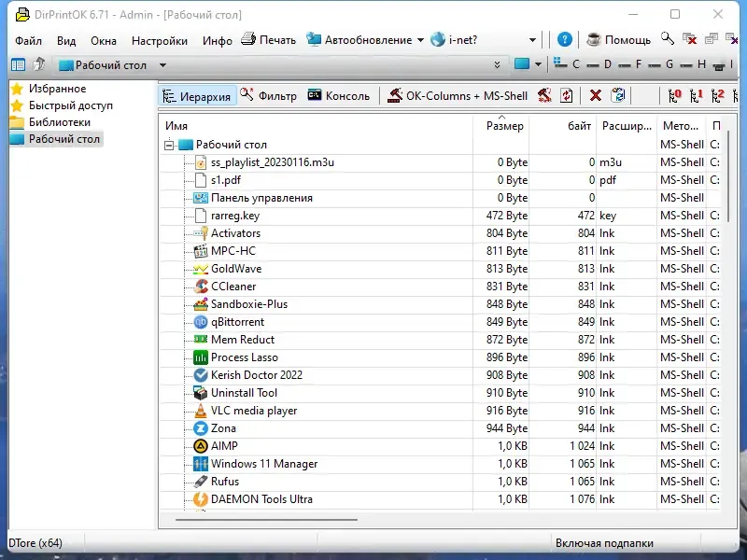This screenshot has width=747, height=560.
Task: Select the ss_playlist_20230116.m3u file icon
Action: (x=201, y=162)
